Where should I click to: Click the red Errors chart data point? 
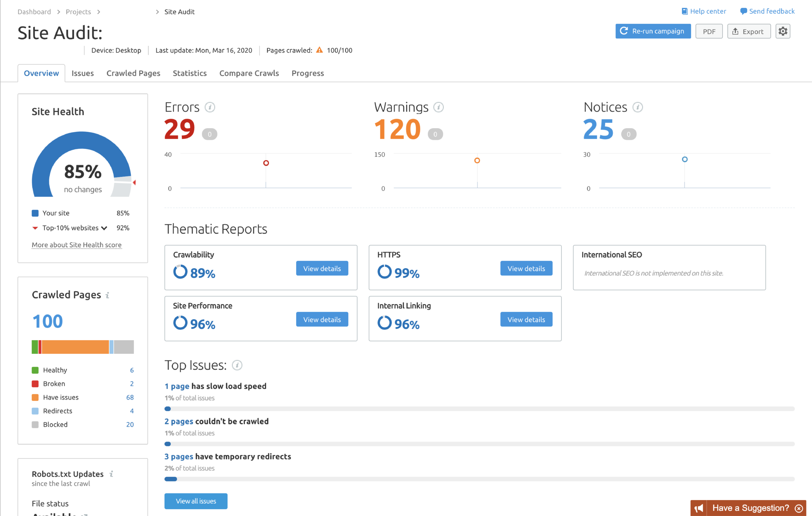pyautogui.click(x=266, y=163)
